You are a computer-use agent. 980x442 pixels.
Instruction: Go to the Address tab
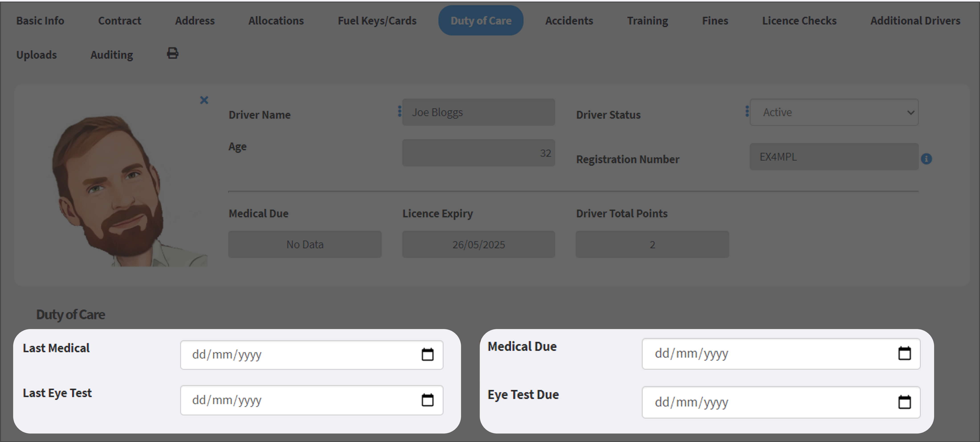(x=195, y=20)
